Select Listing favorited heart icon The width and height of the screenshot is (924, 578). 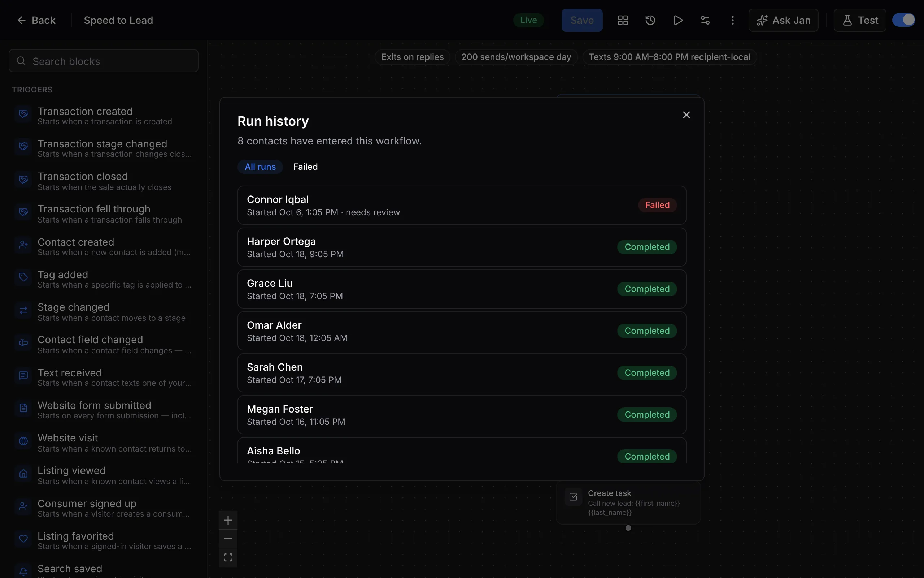(23, 539)
